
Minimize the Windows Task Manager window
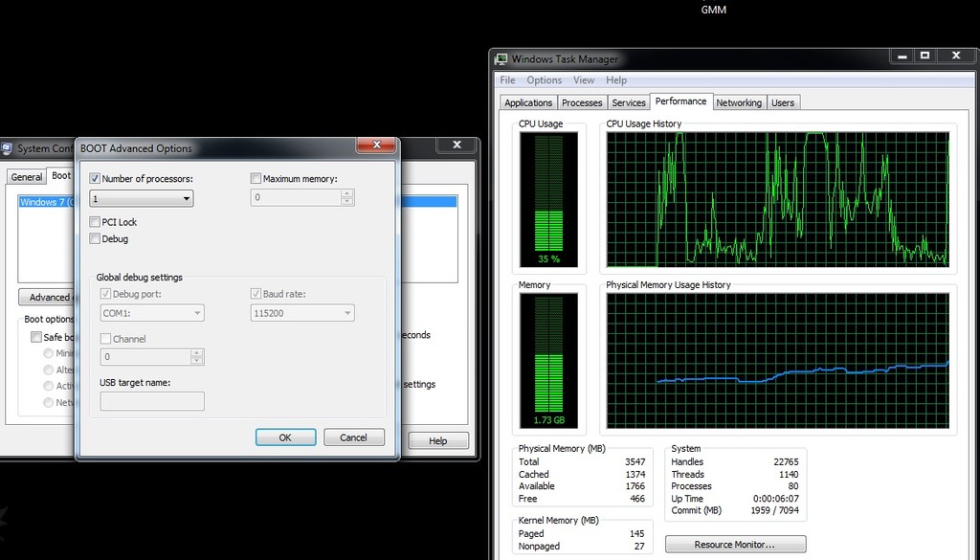pos(901,56)
